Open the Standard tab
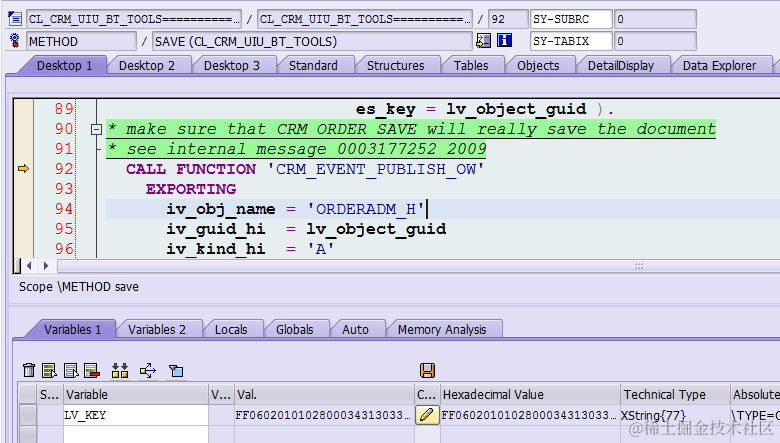 pos(313,66)
